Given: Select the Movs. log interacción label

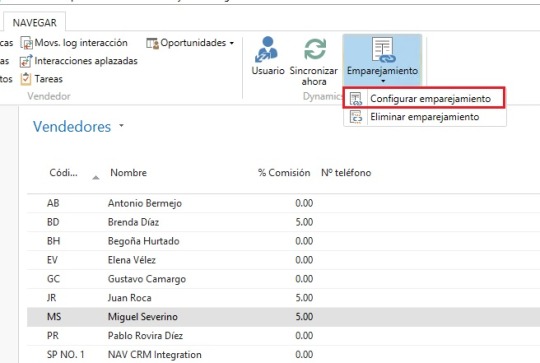Looking at the screenshot, I should 81,43.
